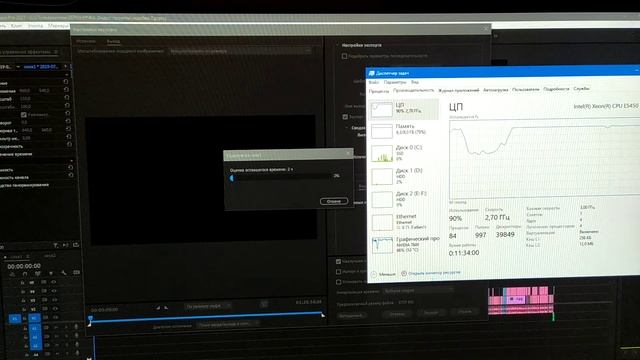Viewport: 640px width, 360px height.
Task: Open source scaling dropdown in export dialog
Action: (x=240, y=51)
